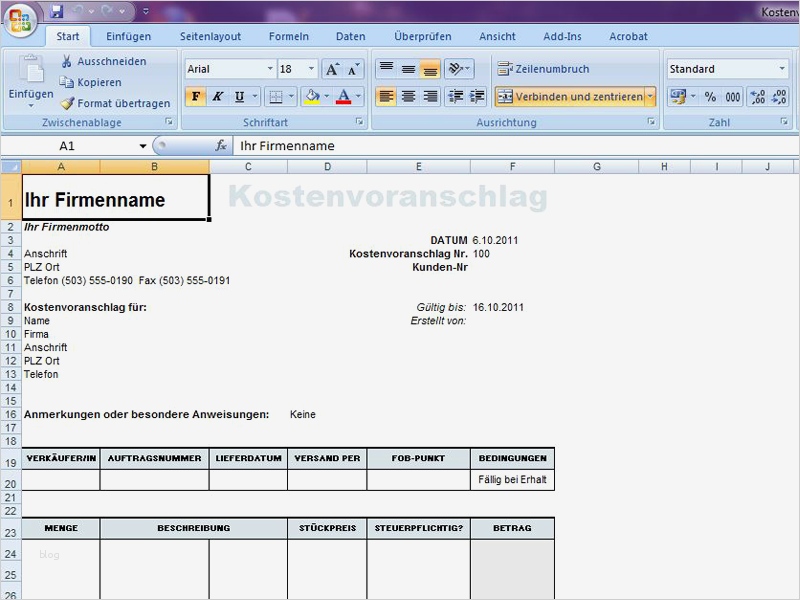800x600 pixels.
Task: Select the Format übertragen paintbrush icon
Action: (67, 101)
